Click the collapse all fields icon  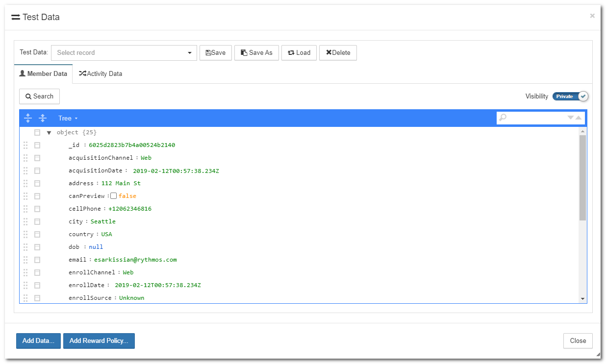point(43,118)
